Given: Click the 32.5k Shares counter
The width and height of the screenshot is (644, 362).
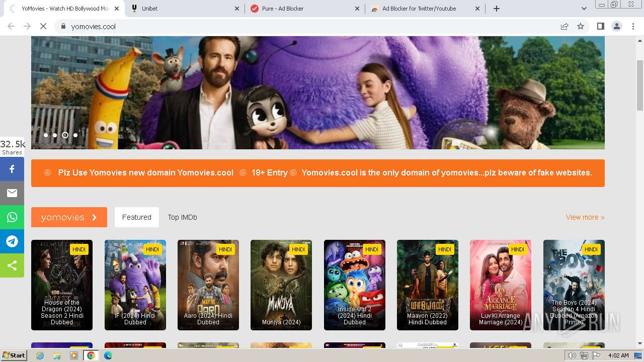Looking at the screenshot, I should tap(13, 148).
